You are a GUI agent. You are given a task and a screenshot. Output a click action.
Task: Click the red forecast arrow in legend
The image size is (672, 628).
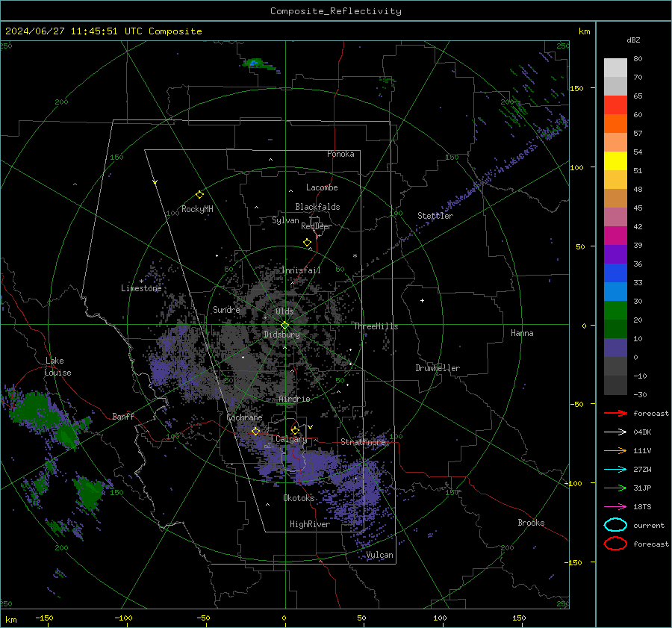click(x=615, y=413)
